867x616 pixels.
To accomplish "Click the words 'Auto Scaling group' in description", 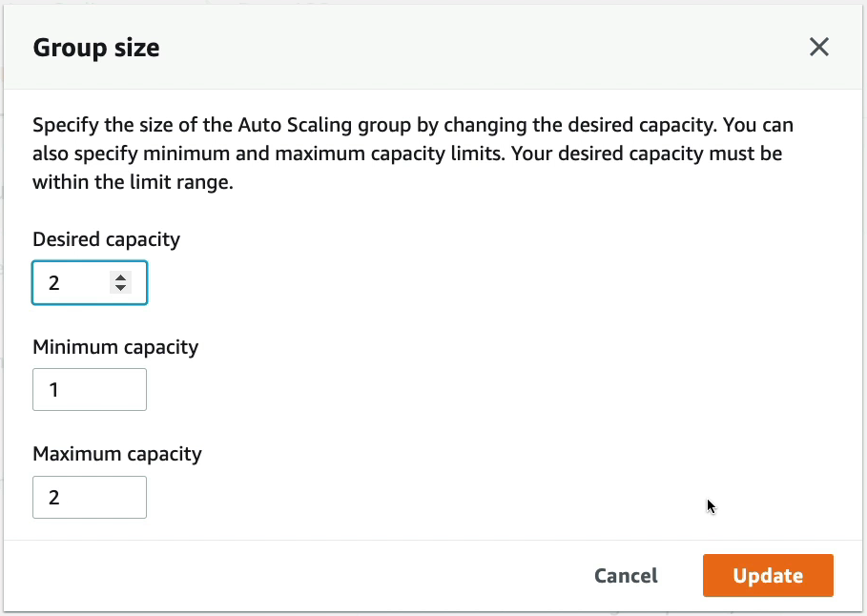I will point(324,125).
